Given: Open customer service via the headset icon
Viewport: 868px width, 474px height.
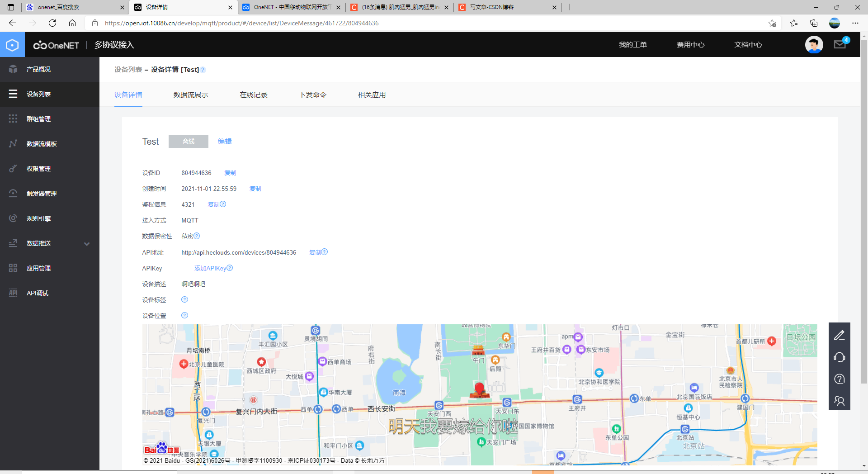Looking at the screenshot, I should coord(839,357).
